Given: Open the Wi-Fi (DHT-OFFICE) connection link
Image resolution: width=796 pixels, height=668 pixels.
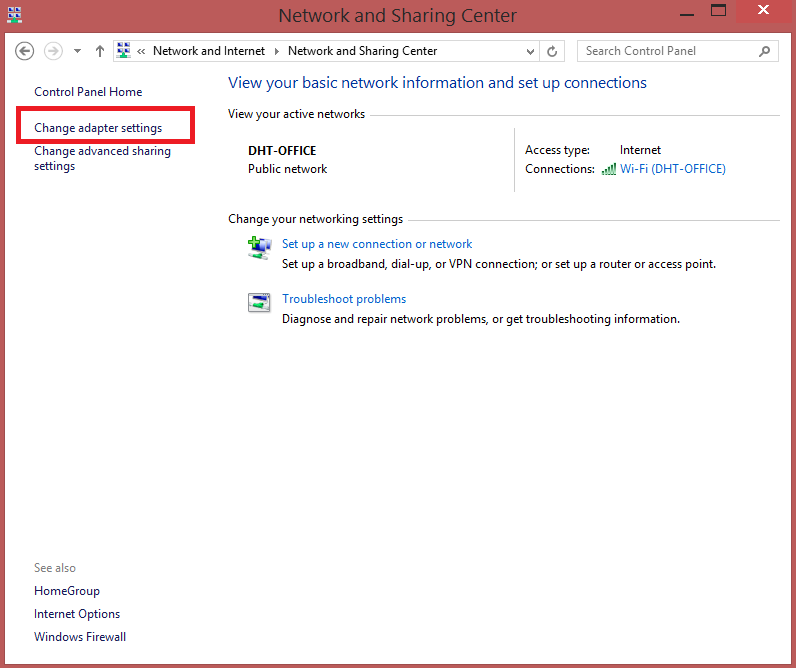Looking at the screenshot, I should 672,169.
